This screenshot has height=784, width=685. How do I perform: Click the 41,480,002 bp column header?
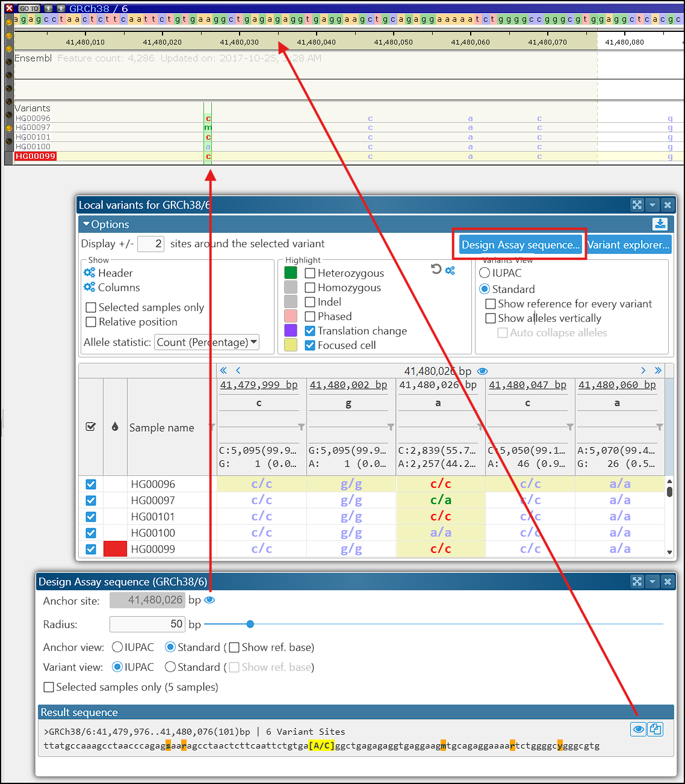[x=348, y=385]
